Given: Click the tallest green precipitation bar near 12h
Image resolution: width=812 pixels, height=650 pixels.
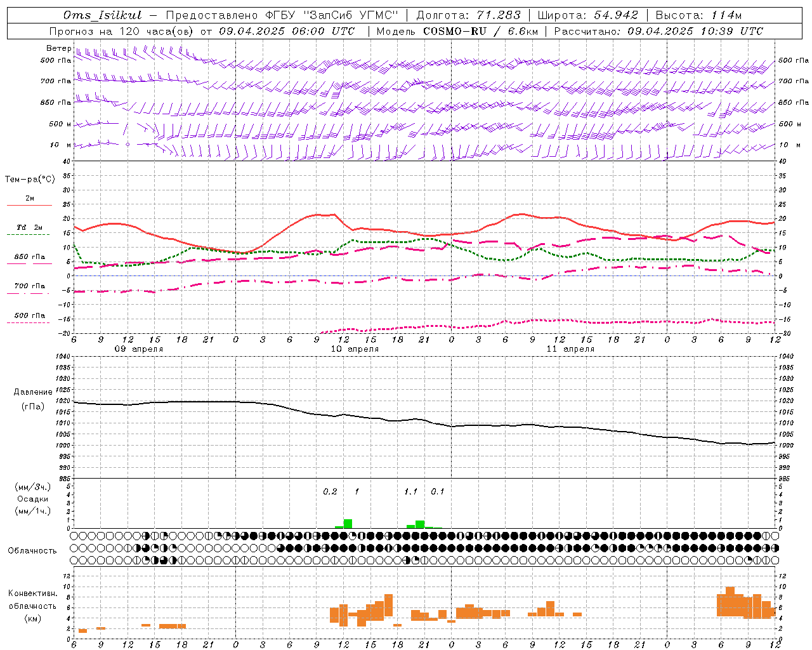Looking at the screenshot, I should coord(348,524).
